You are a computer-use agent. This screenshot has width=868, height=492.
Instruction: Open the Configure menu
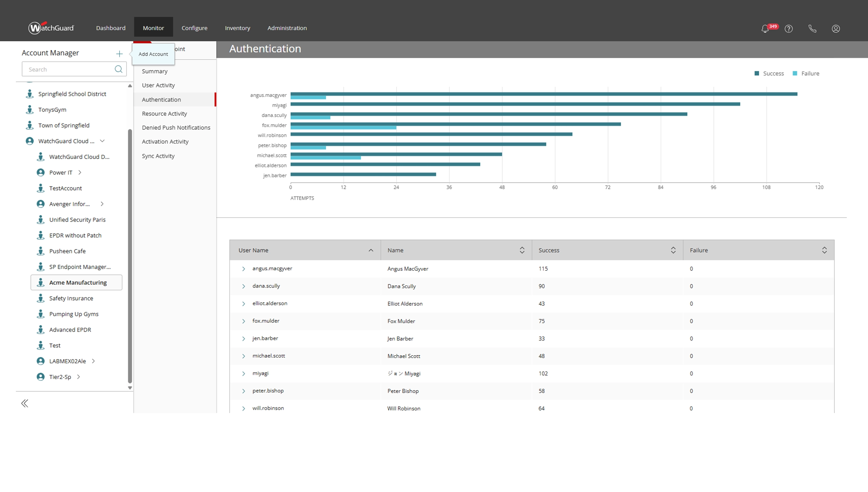(194, 28)
